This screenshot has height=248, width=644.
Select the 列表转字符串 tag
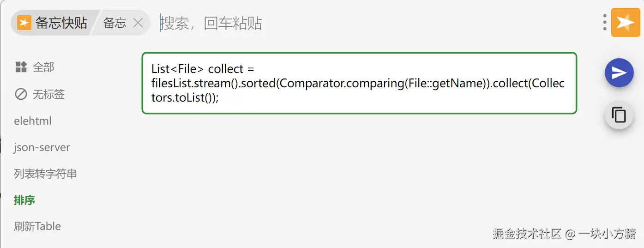point(45,174)
